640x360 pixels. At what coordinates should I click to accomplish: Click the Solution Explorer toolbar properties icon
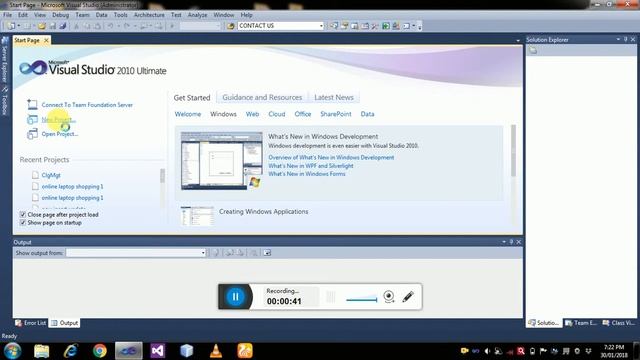pyautogui.click(x=533, y=50)
